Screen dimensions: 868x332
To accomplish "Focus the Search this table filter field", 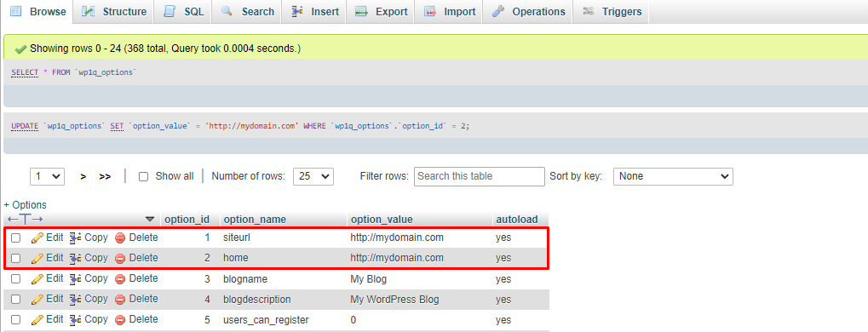I will tap(480, 176).
